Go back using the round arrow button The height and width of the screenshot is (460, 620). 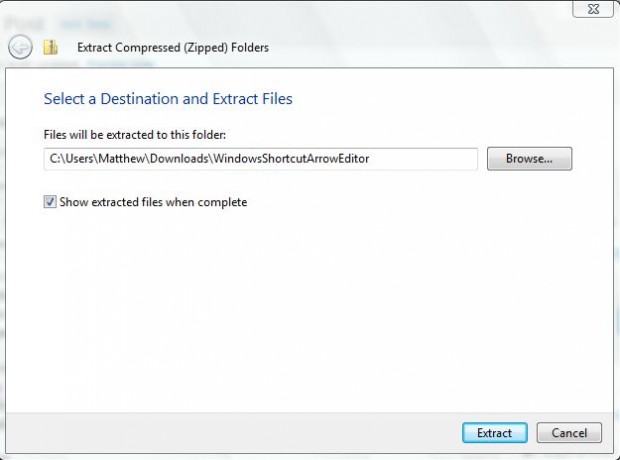coord(20,47)
